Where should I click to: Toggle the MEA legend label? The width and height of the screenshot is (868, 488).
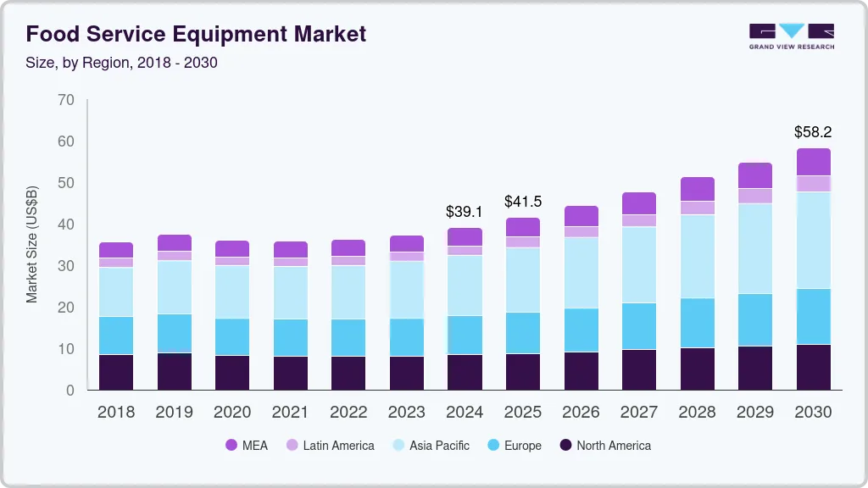tap(254, 446)
